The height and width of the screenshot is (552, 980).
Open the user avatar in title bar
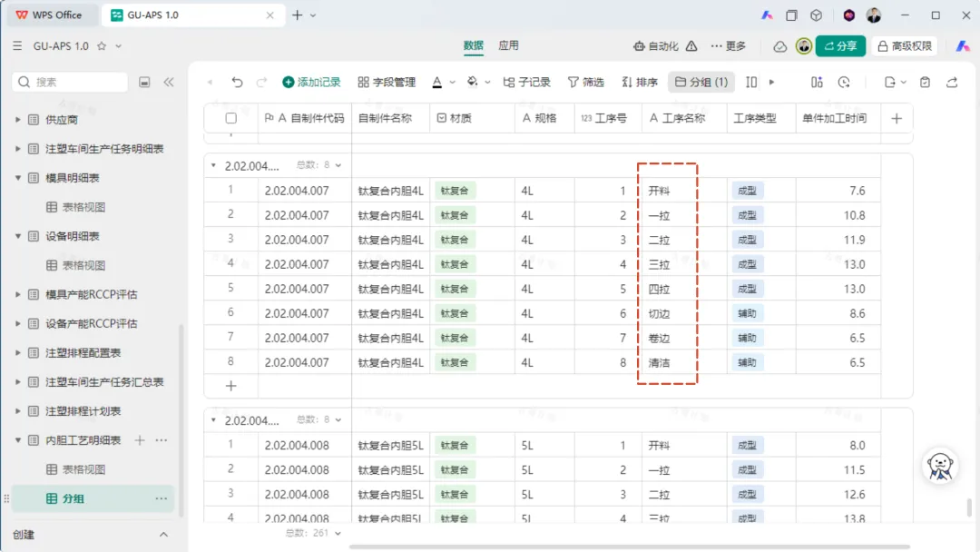(874, 15)
